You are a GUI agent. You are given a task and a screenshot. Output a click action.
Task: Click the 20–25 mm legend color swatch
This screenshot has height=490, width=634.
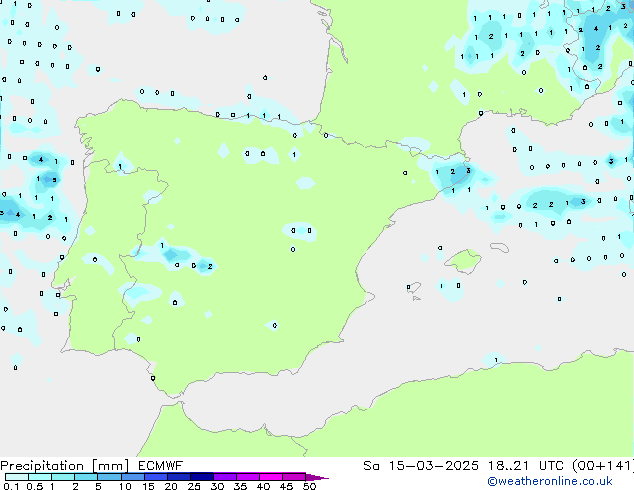pos(179,477)
